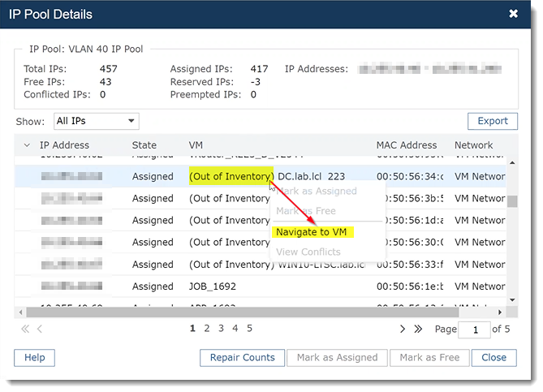Go to next page icon
The height and width of the screenshot is (392, 543).
(x=402, y=329)
